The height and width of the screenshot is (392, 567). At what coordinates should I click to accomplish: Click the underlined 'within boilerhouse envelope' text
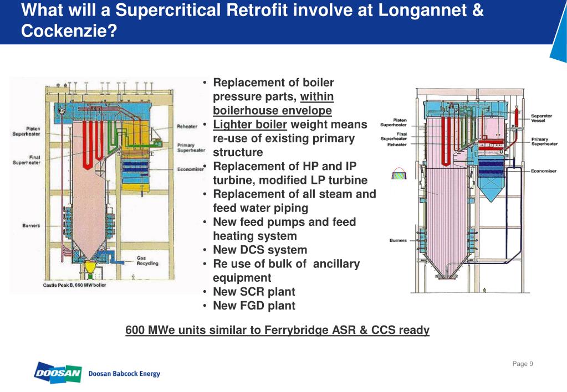pos(273,104)
